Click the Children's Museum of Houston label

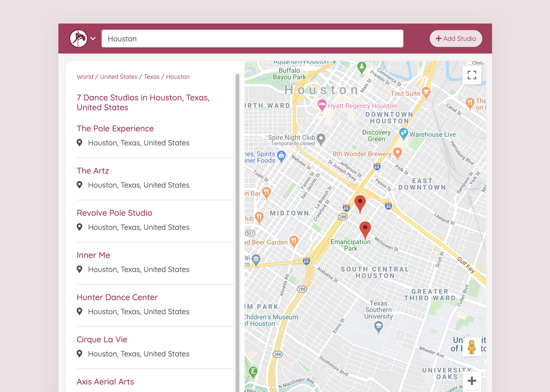pyautogui.click(x=271, y=321)
